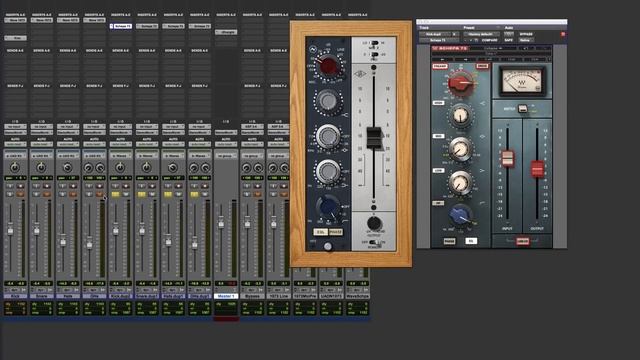Click the PHASE button on UAD 1073

pos(336,232)
